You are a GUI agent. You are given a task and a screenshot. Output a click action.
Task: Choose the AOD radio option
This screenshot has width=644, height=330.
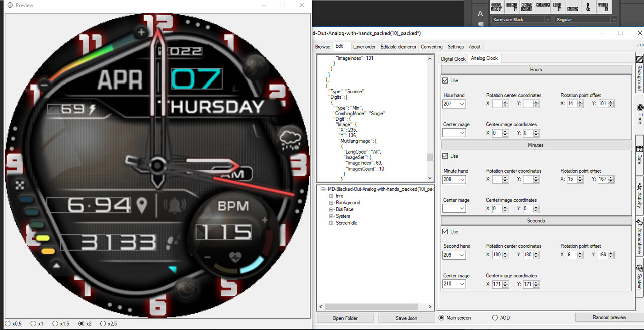495,318
